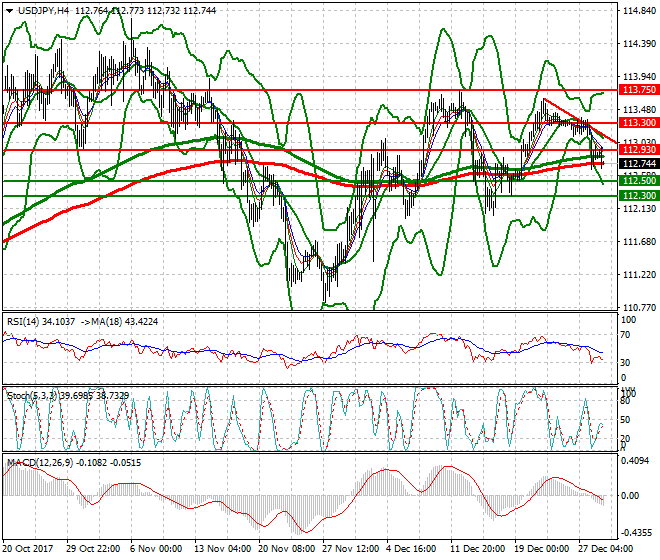Click the current price 112.744 black label
Screen dimensions: 660x560
pyautogui.click(x=637, y=163)
